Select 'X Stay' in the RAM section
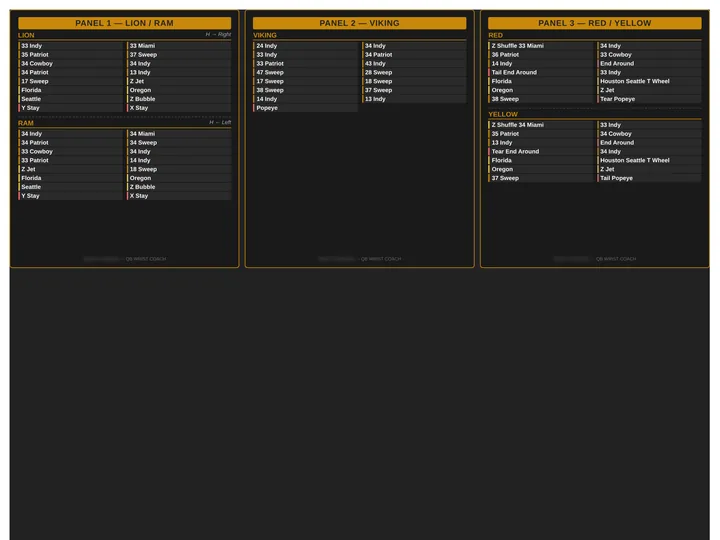 pyautogui.click(x=179, y=196)
